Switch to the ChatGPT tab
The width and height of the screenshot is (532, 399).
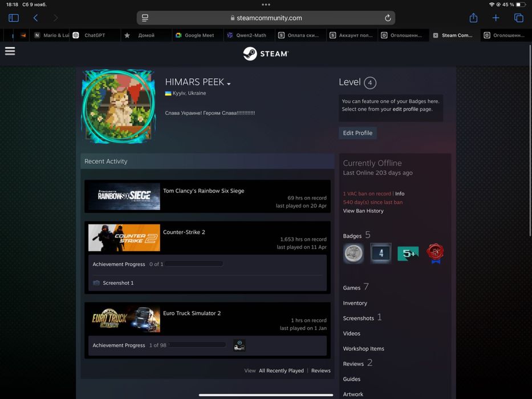tap(95, 35)
